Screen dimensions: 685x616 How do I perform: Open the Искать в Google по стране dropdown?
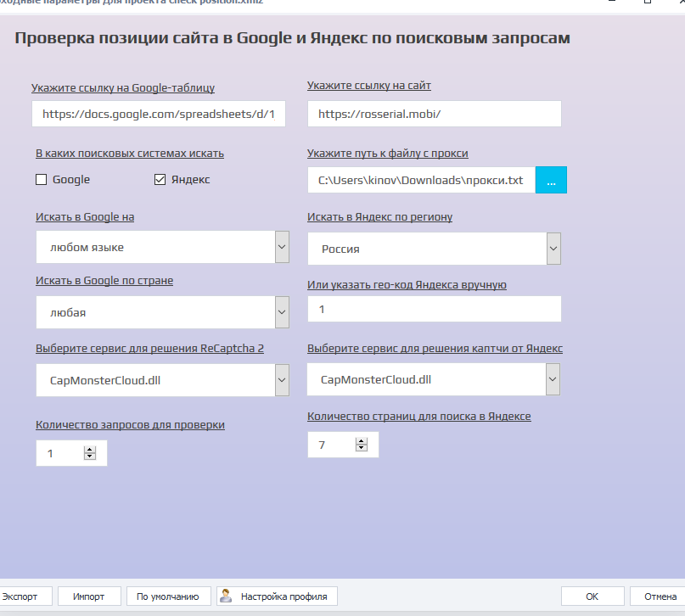pyautogui.click(x=282, y=312)
